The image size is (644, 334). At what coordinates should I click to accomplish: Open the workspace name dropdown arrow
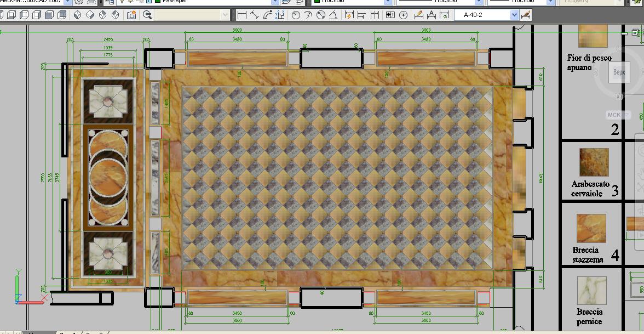(68, 2)
